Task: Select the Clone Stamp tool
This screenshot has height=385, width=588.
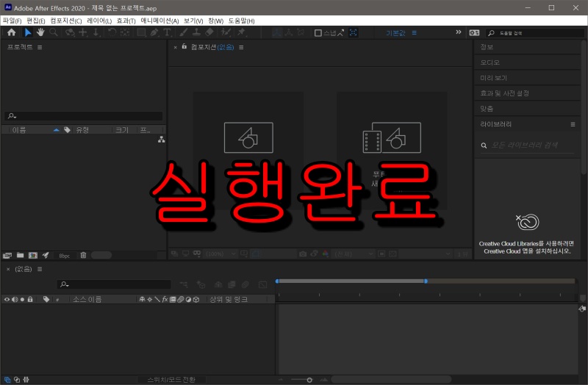Action: [196, 32]
